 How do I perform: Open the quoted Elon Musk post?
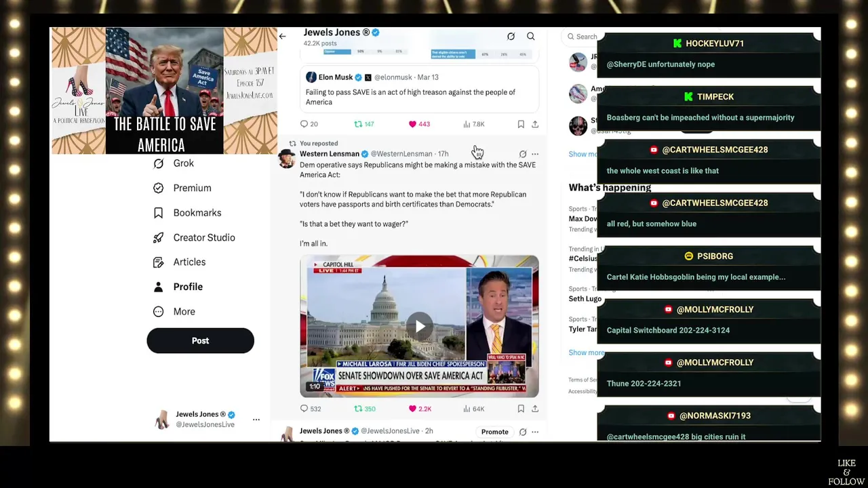(419, 89)
